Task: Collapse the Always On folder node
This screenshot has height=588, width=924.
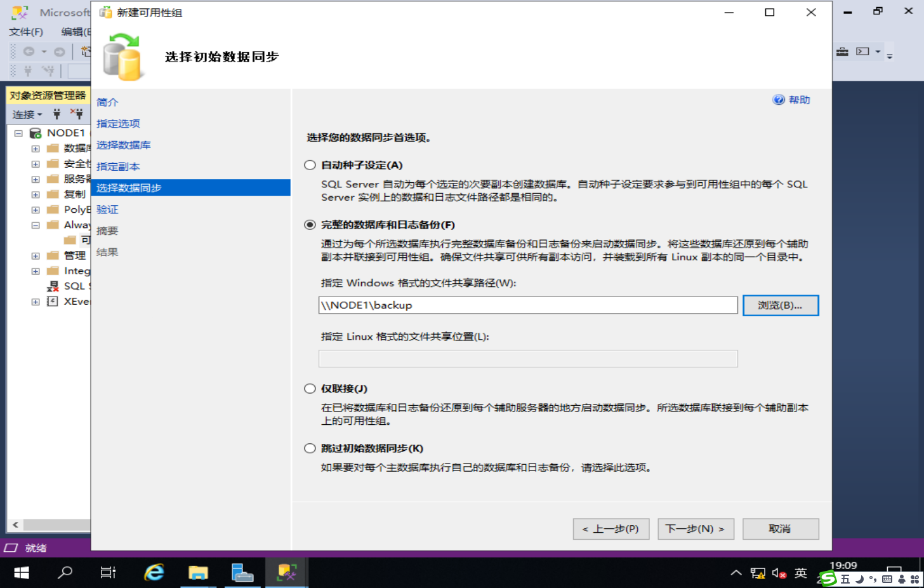Action: 36,225
